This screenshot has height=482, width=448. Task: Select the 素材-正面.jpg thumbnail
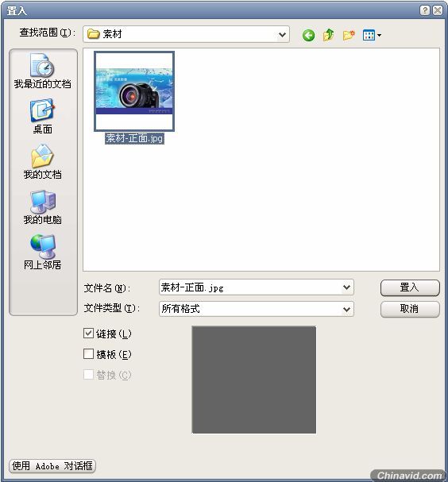click(134, 91)
